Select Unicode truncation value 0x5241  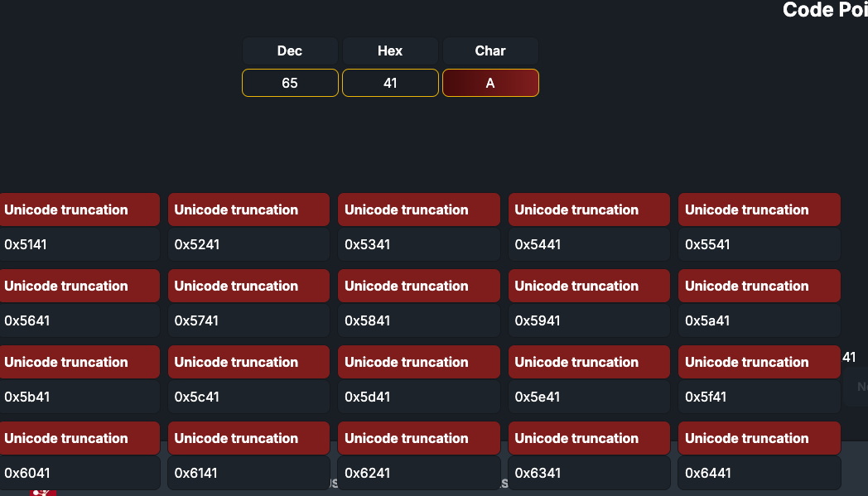tap(248, 244)
